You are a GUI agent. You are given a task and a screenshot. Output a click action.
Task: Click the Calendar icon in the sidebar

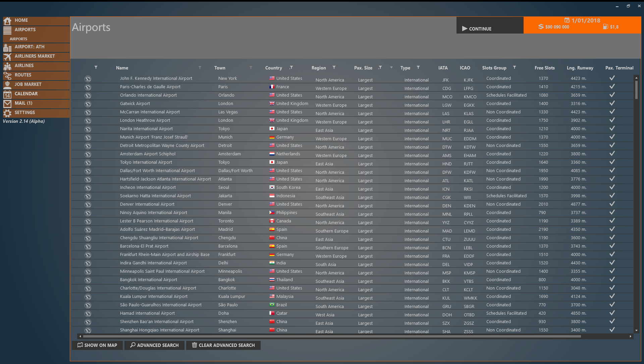tap(7, 94)
